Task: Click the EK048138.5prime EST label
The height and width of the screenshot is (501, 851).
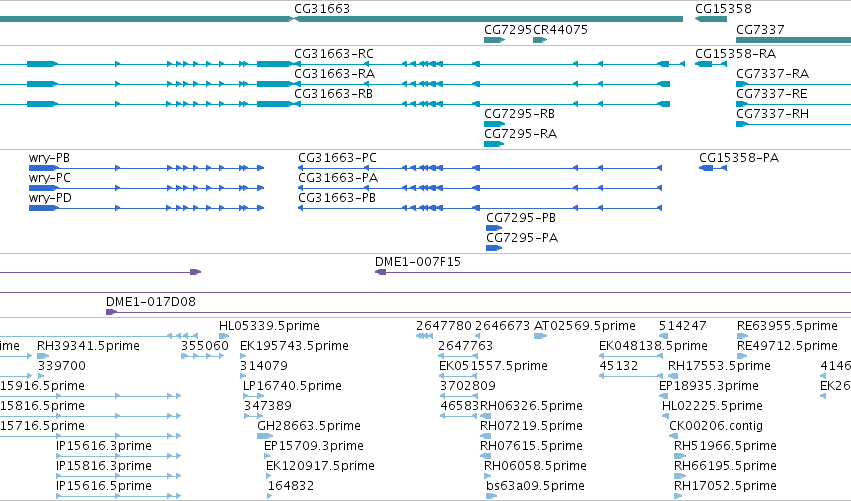Action: pyautogui.click(x=653, y=346)
